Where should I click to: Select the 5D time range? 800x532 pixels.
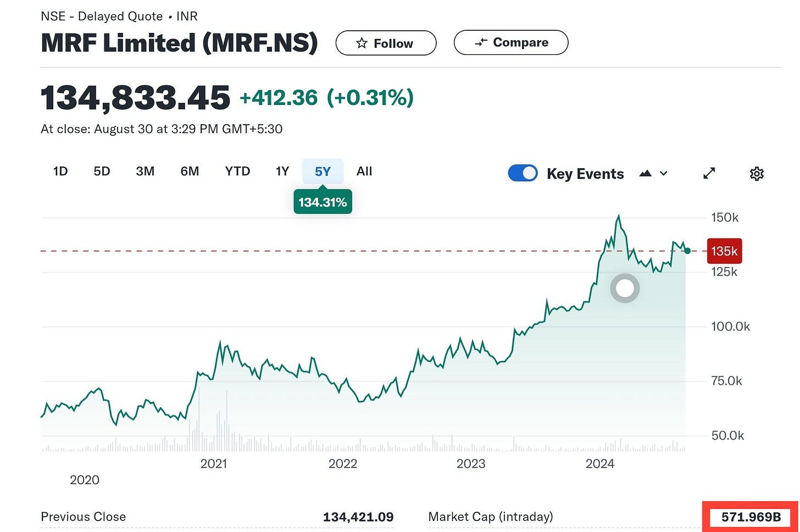(102, 171)
